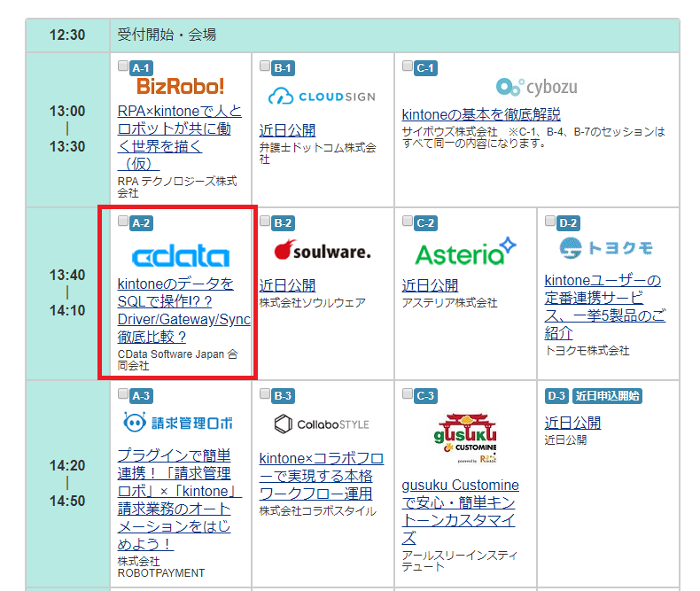Viewport: 700px width, 591px height.
Task: Open the 近日公開 link in D-3
Action: pos(572,423)
